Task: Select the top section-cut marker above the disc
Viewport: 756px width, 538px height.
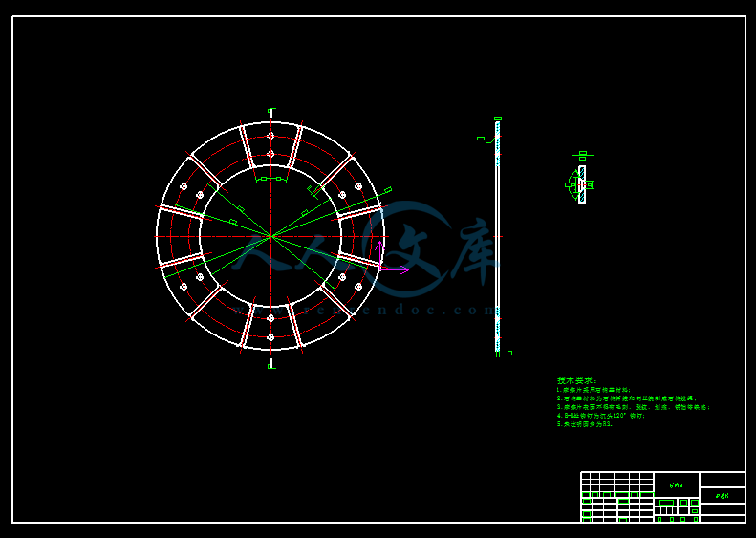Action: [270, 113]
